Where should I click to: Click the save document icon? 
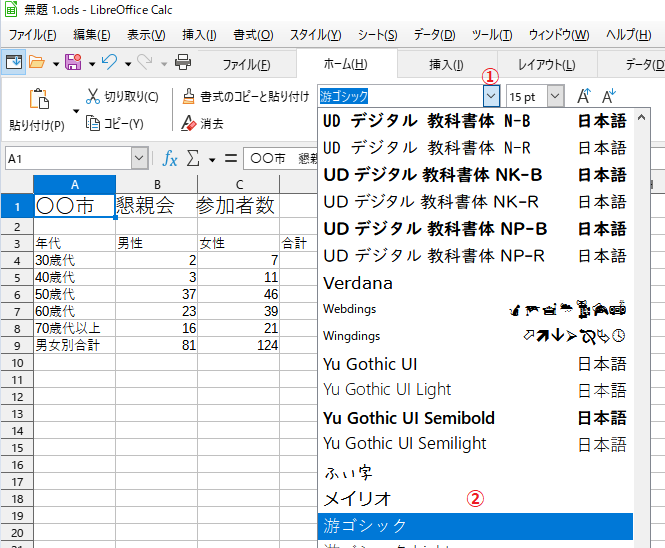73,62
